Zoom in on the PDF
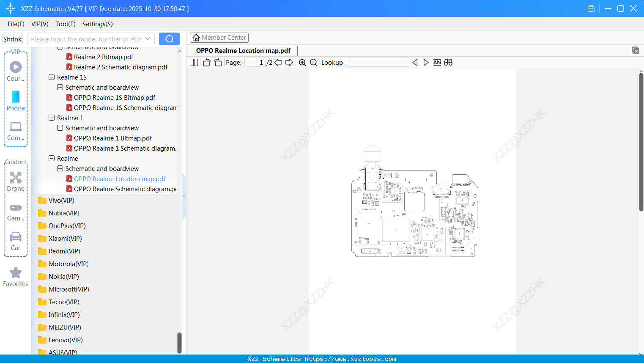 (x=302, y=63)
